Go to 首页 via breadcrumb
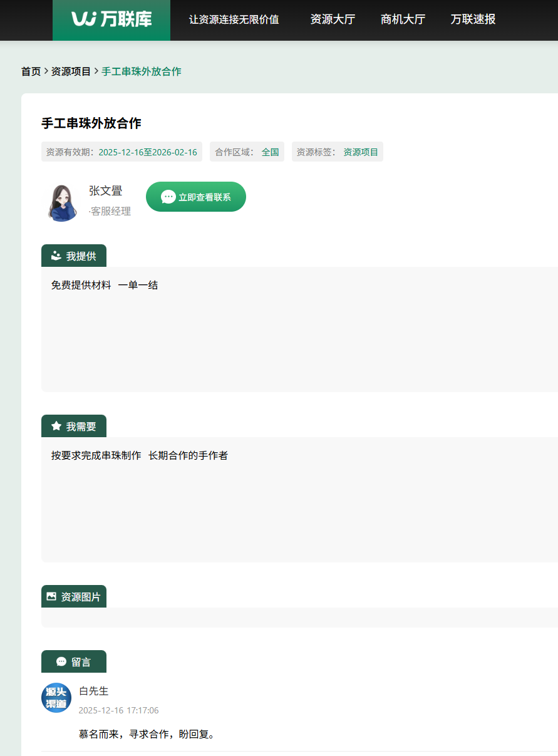 click(31, 71)
